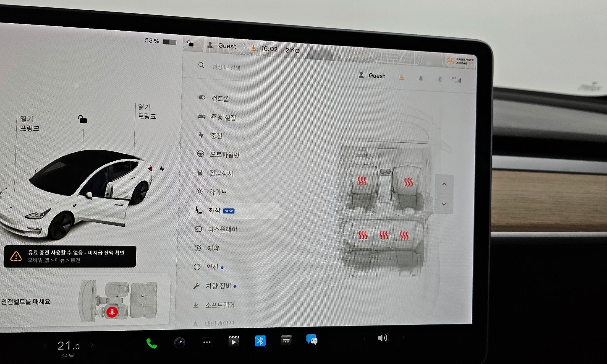Select the 좌석 NEW menu item
The height and width of the screenshot is (364, 607).
(x=235, y=211)
